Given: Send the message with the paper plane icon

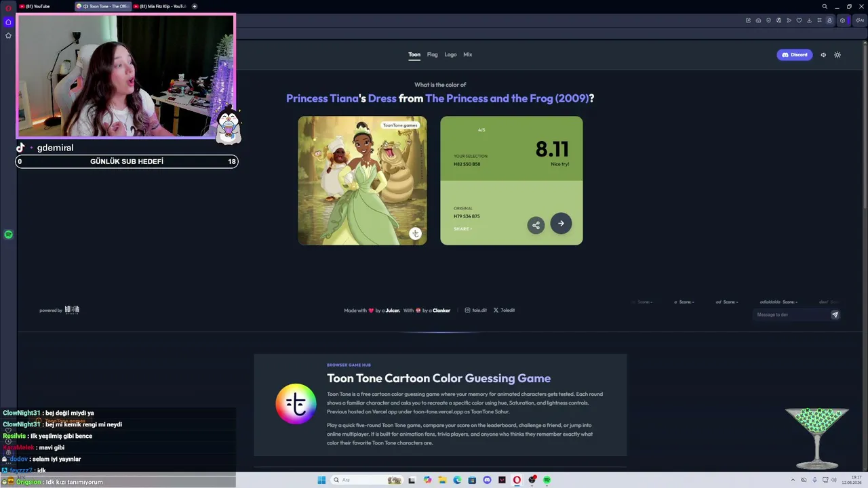Looking at the screenshot, I should [x=835, y=314].
